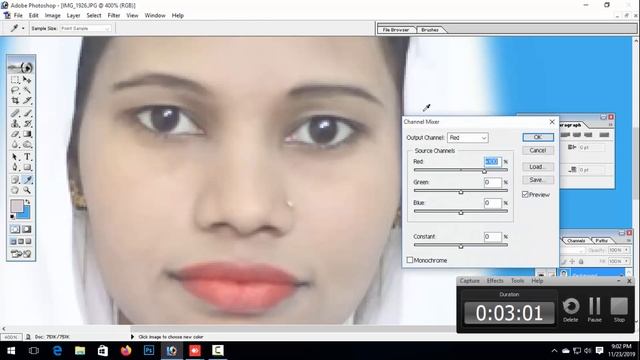Select the Hand tool

(15, 190)
